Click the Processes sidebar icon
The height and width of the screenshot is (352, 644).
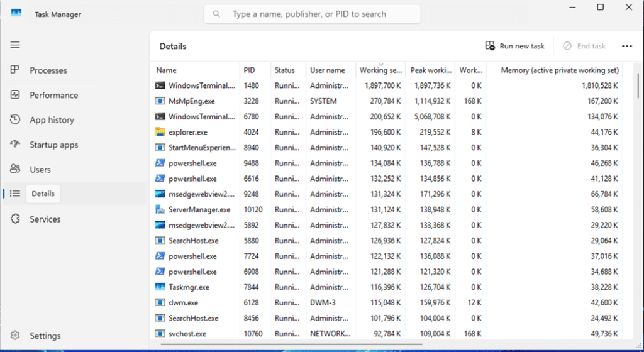point(15,70)
